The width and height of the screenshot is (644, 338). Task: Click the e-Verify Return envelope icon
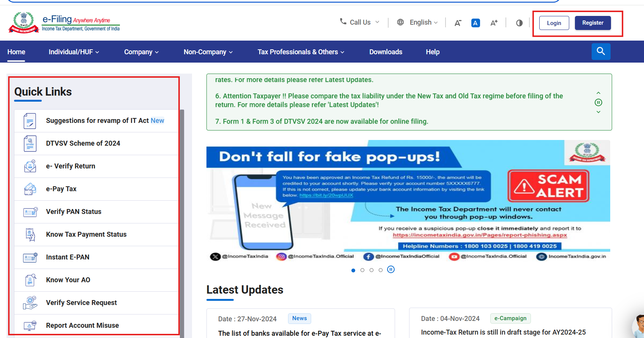pos(30,166)
